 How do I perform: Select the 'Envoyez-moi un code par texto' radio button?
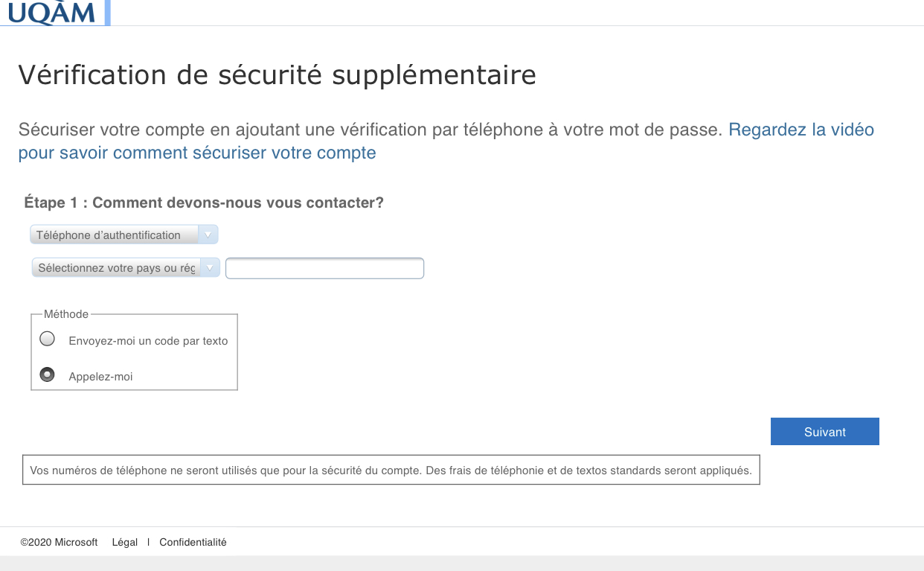point(48,339)
